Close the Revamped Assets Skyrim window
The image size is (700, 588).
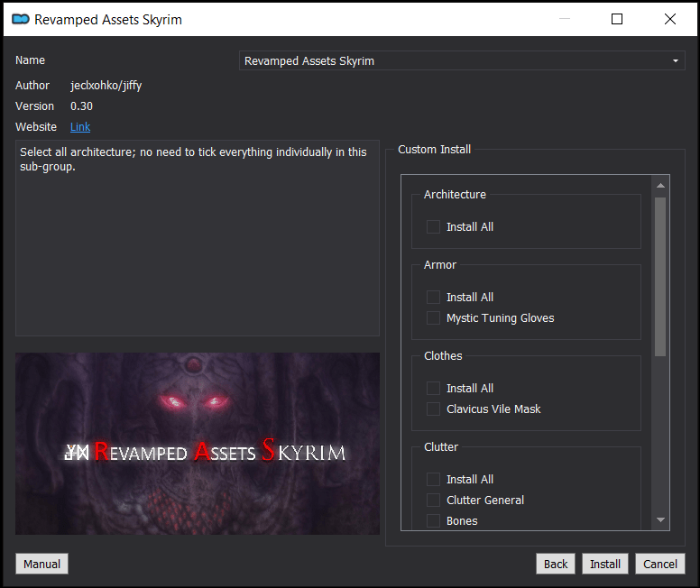[x=670, y=19]
